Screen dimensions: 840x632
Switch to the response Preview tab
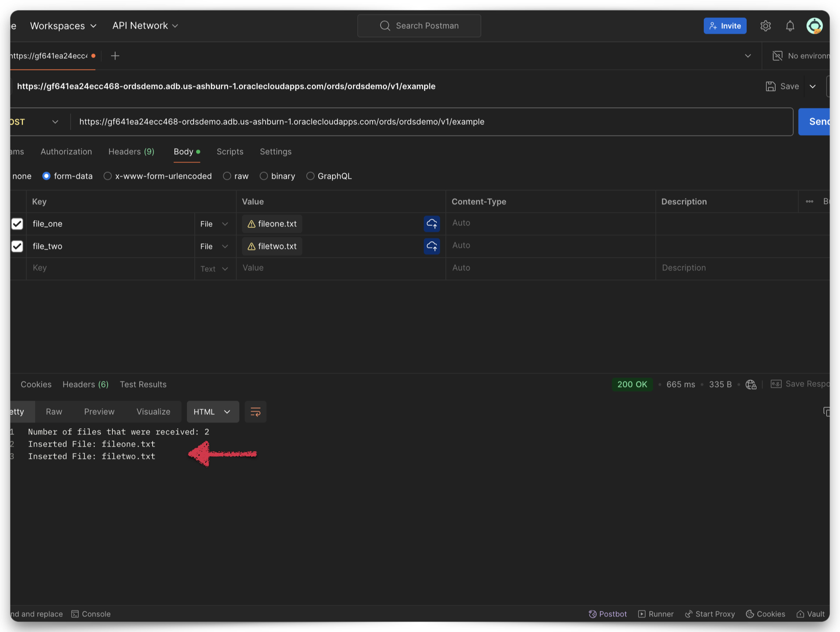99,412
